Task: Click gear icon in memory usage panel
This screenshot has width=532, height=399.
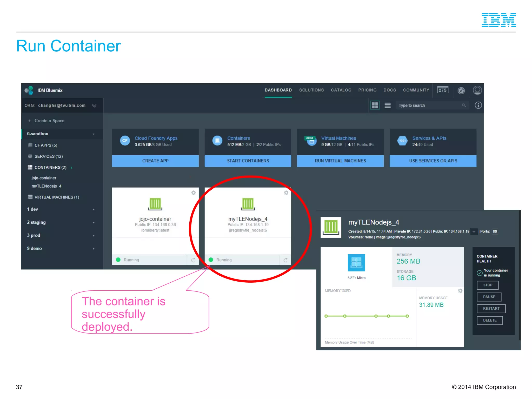Action: pyautogui.click(x=460, y=291)
